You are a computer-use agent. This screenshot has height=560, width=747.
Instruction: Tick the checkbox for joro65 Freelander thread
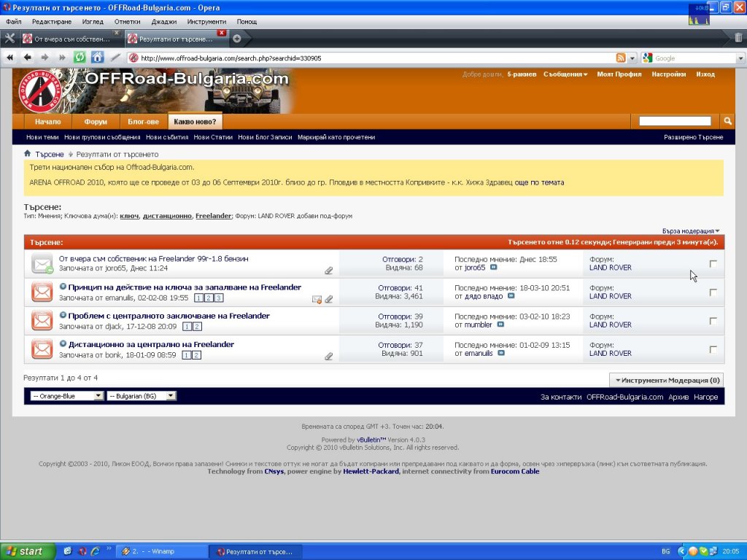tap(713, 263)
